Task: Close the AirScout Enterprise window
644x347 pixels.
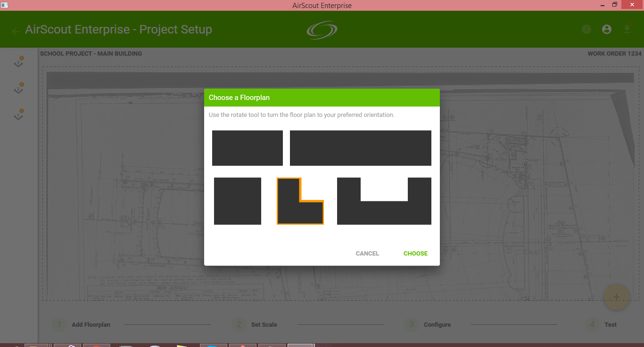Action: pyautogui.click(x=633, y=4)
